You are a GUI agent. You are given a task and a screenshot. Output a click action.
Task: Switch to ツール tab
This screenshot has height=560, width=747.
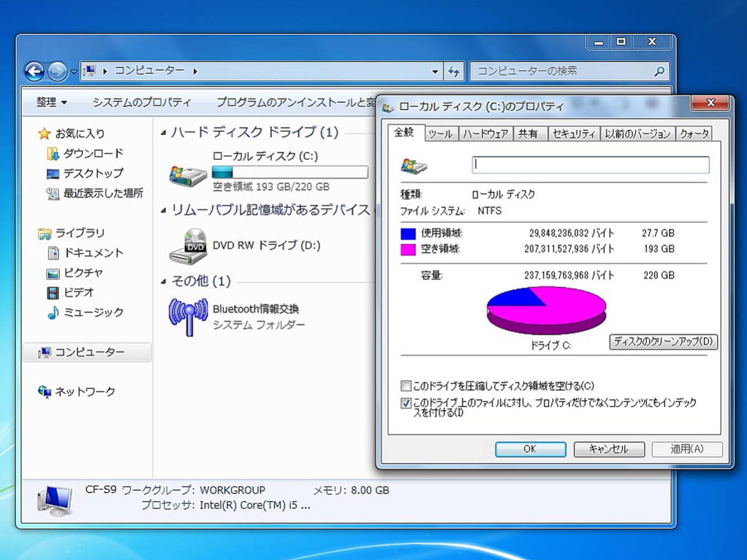tap(441, 134)
